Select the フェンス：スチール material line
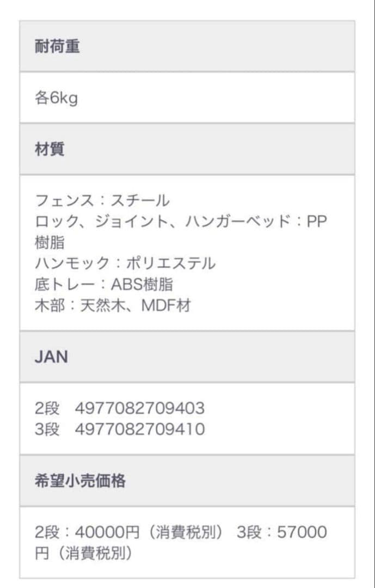The image size is (375, 588). click(102, 200)
